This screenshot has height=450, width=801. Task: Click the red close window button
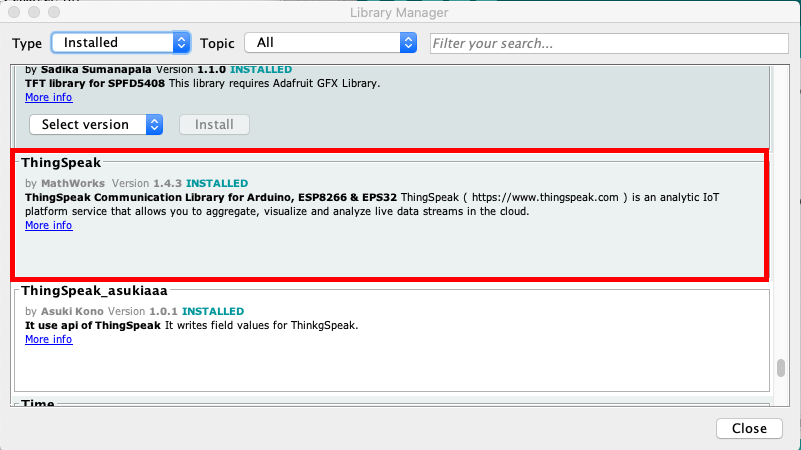pyautogui.click(x=14, y=12)
